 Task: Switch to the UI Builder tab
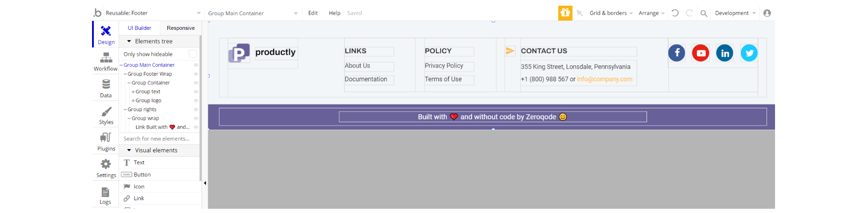pyautogui.click(x=139, y=28)
